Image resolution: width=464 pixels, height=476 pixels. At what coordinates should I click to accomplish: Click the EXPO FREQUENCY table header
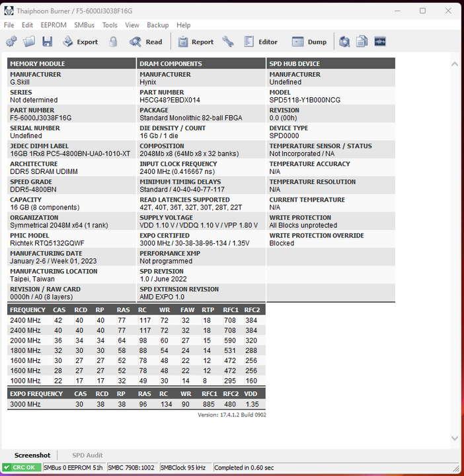pyautogui.click(x=136, y=394)
